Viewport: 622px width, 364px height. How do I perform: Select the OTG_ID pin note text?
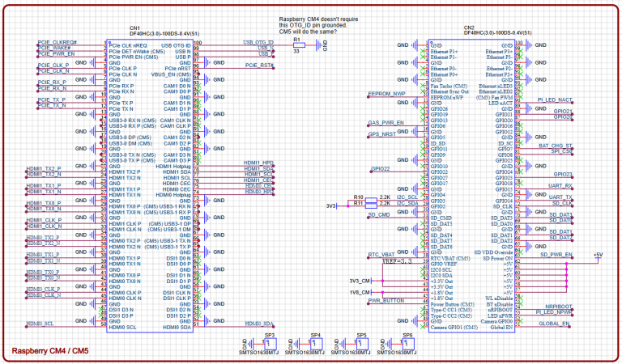pyautogui.click(x=318, y=25)
